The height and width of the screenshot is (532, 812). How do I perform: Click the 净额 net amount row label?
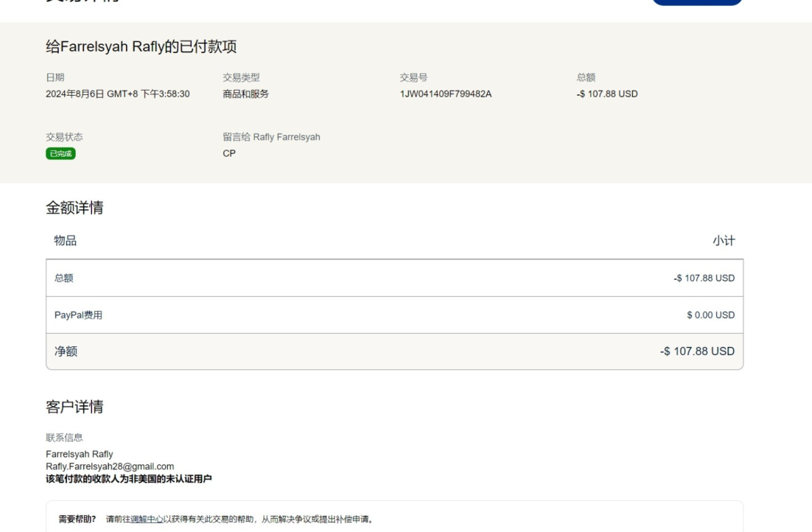point(66,351)
